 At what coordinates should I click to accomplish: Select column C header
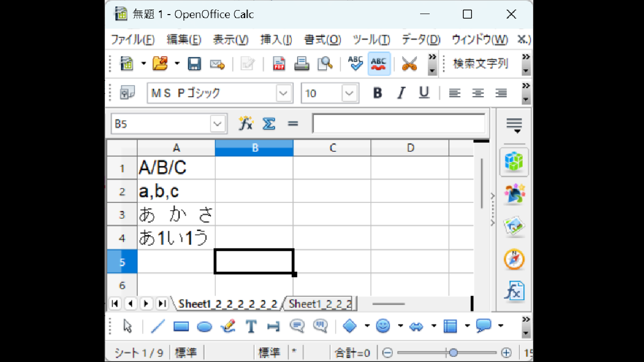[332, 148]
